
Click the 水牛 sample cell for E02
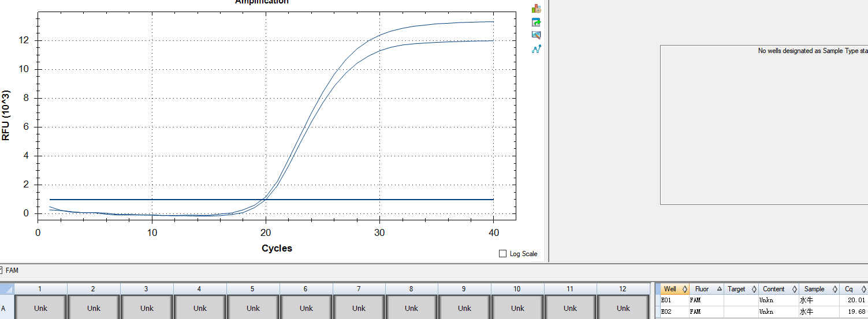819,312
